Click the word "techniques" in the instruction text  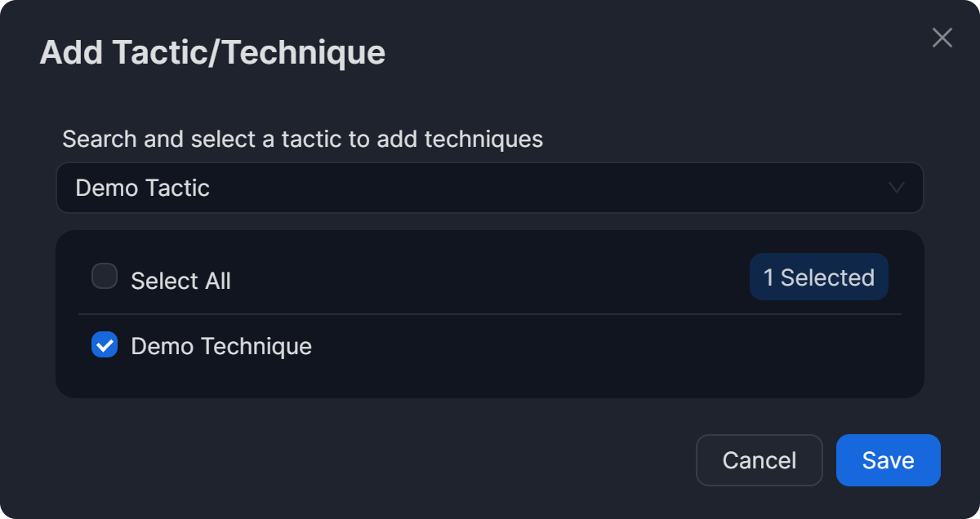488,139
